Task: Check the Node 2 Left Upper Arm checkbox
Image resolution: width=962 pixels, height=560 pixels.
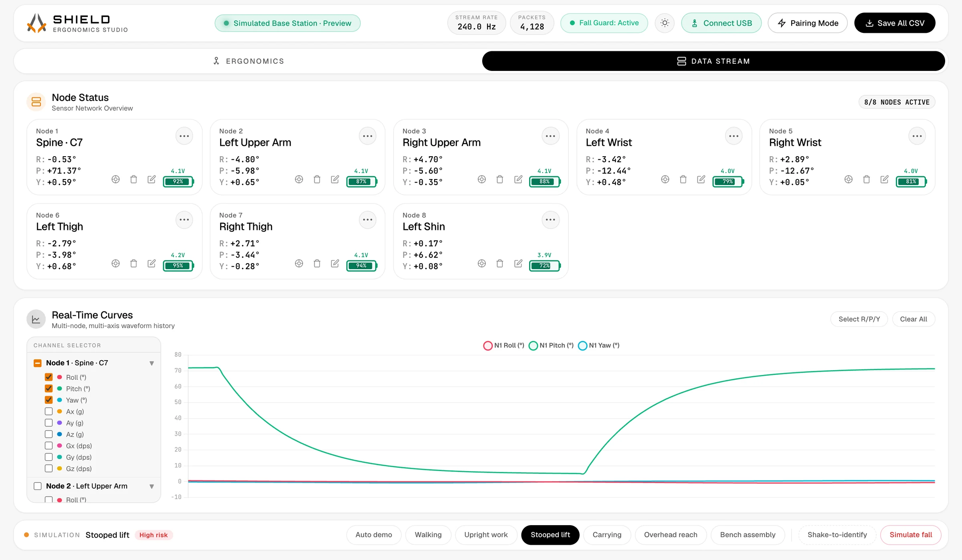Action: tap(38, 486)
